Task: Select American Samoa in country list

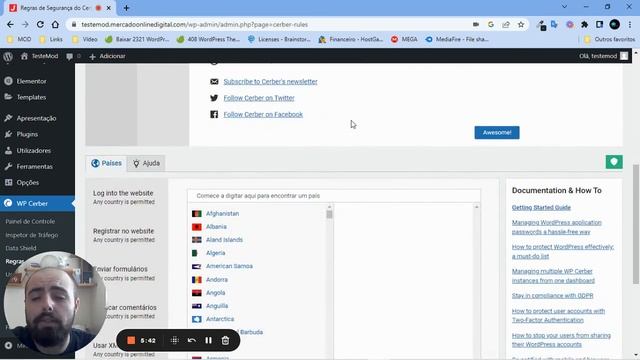Action: [x=229, y=266]
